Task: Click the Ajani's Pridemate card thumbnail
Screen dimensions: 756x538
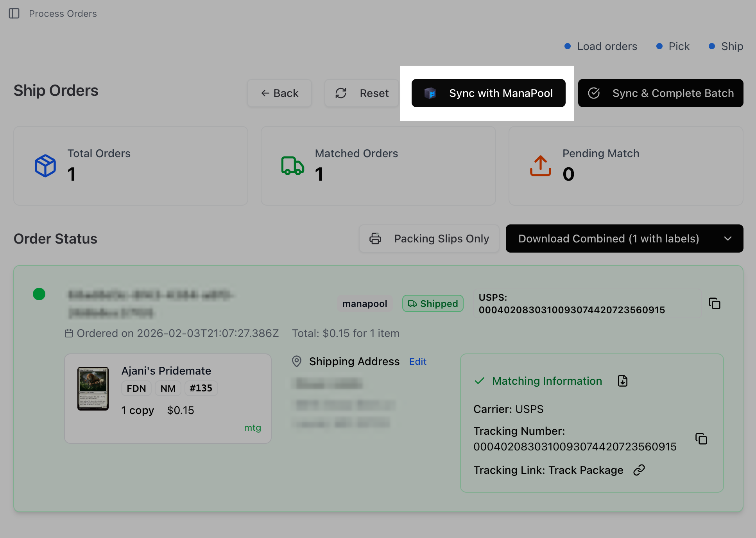Action: (x=93, y=388)
